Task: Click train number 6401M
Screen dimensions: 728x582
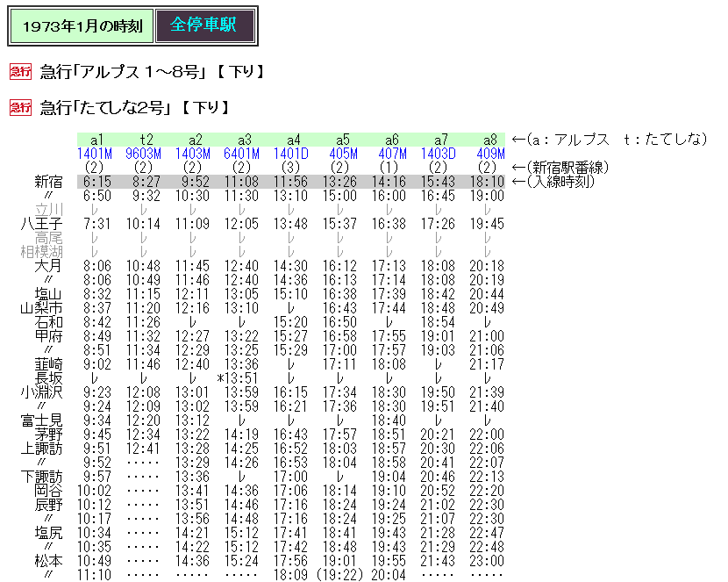Action: click(241, 154)
